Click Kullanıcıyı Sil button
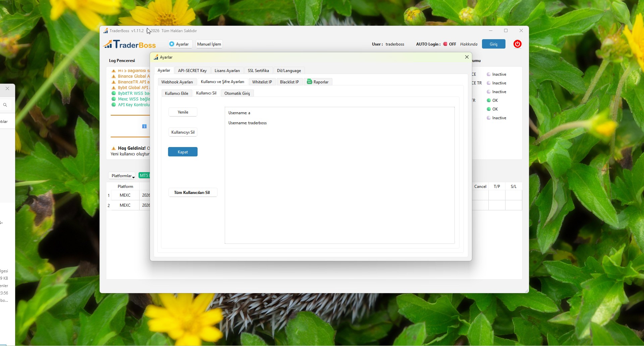Viewport: 644px width, 346px height. tap(183, 132)
